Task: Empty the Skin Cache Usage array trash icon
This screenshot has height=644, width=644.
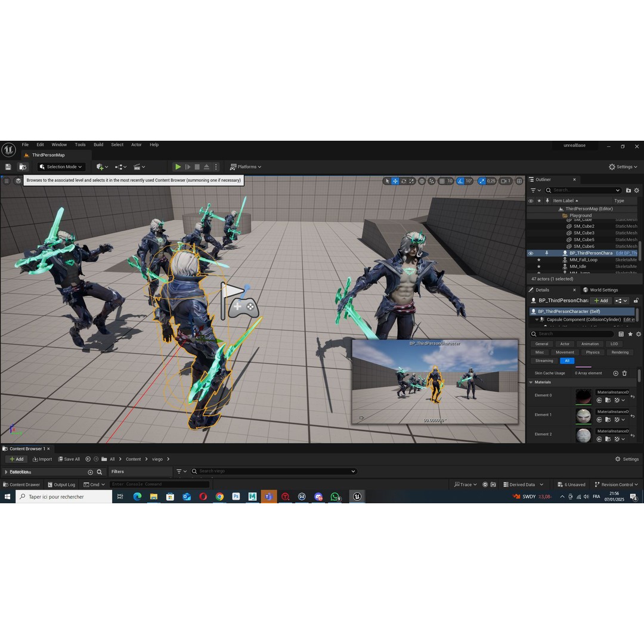Action: tap(625, 373)
